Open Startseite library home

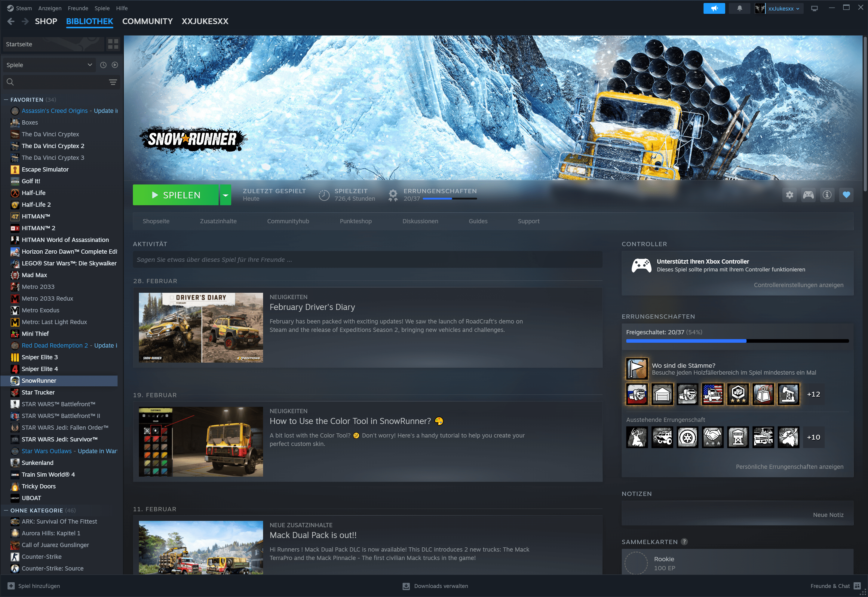(54, 44)
